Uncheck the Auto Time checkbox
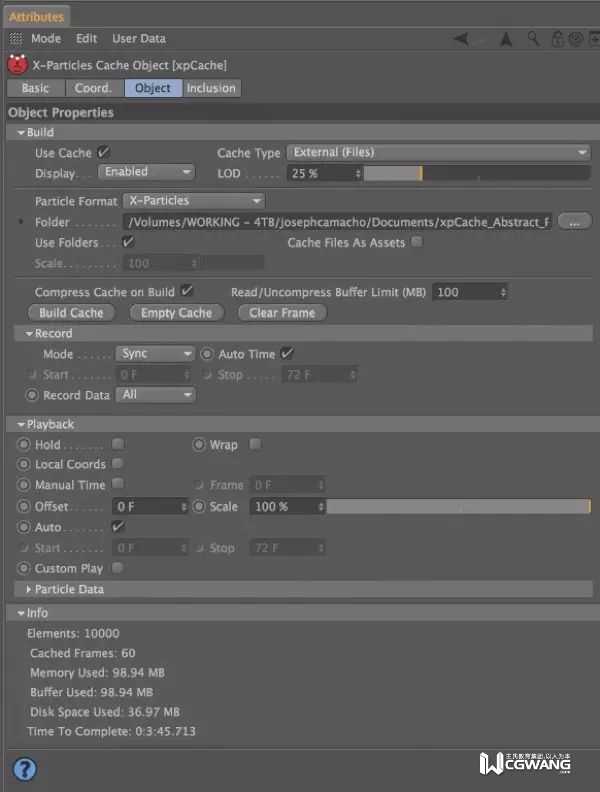 point(287,353)
